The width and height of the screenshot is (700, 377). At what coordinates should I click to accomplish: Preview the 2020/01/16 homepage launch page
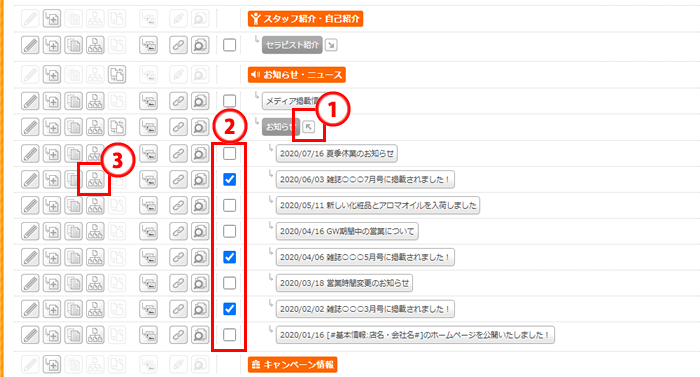200,335
